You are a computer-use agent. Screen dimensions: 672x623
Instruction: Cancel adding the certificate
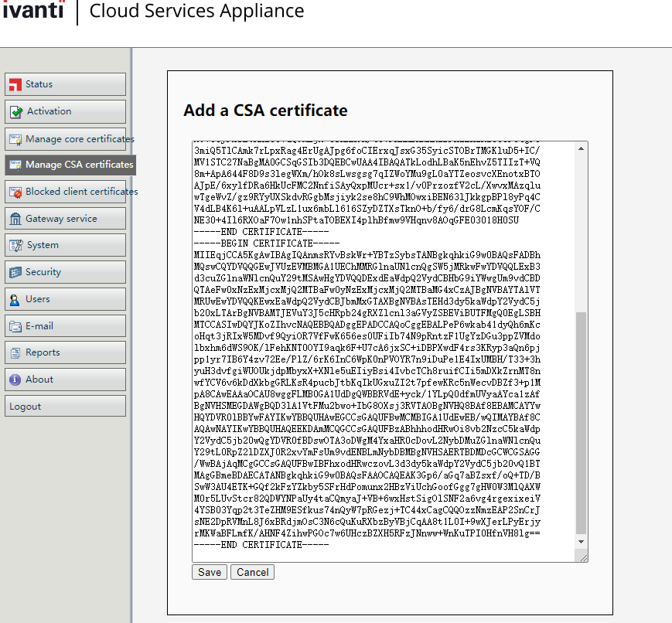pos(253,573)
